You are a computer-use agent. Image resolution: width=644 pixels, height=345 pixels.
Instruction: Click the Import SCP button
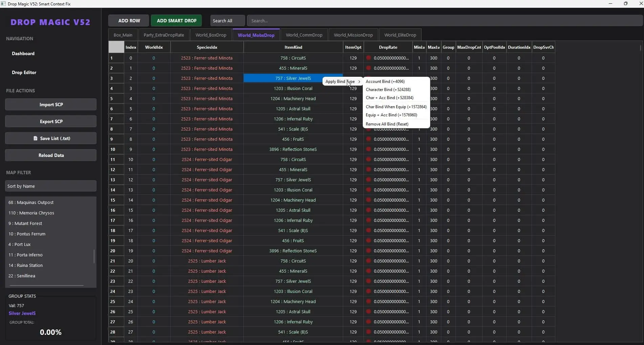(51, 105)
